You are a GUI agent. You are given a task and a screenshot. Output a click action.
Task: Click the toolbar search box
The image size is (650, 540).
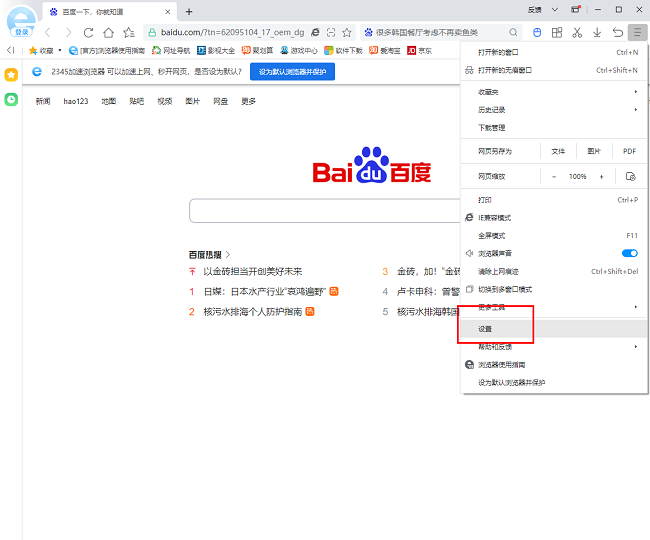pos(440,32)
